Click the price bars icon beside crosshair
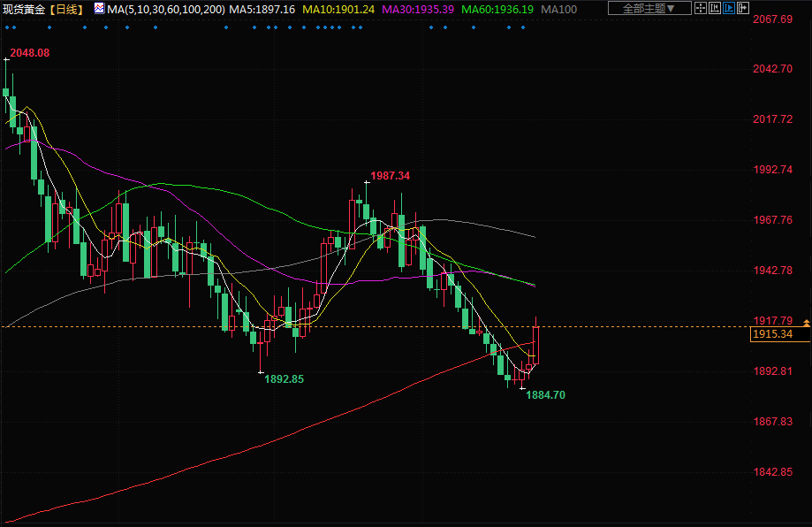 click(717, 9)
